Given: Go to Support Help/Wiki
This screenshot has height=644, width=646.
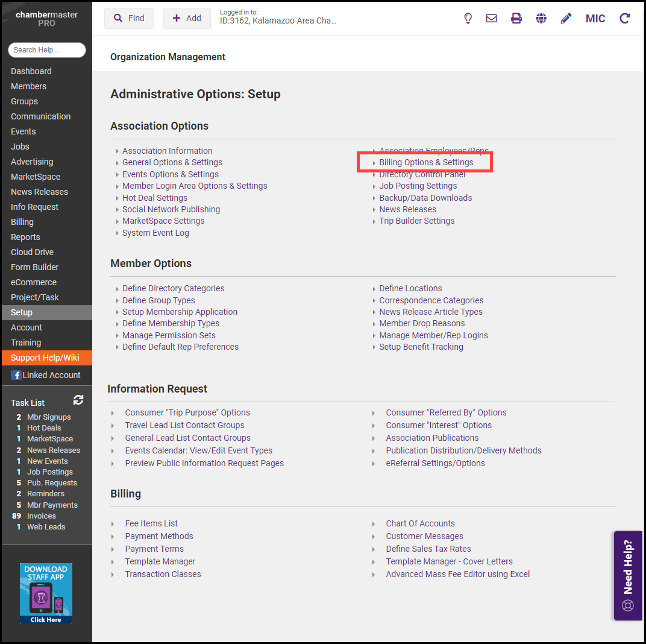Looking at the screenshot, I should pyautogui.click(x=45, y=358).
